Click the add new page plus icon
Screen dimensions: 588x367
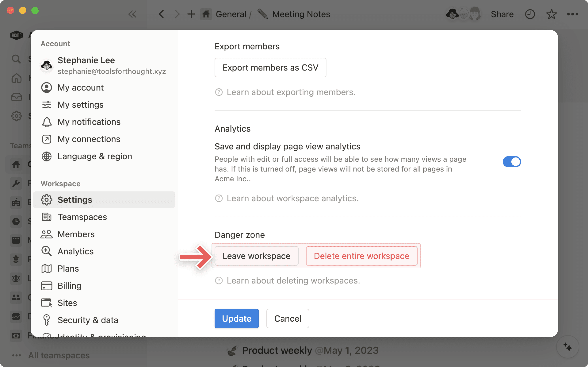coord(191,14)
